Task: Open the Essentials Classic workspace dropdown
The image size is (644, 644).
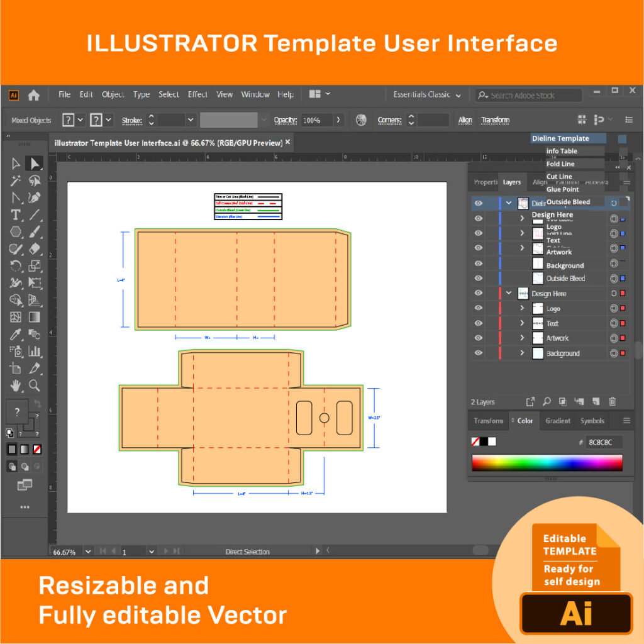Action: (x=426, y=94)
